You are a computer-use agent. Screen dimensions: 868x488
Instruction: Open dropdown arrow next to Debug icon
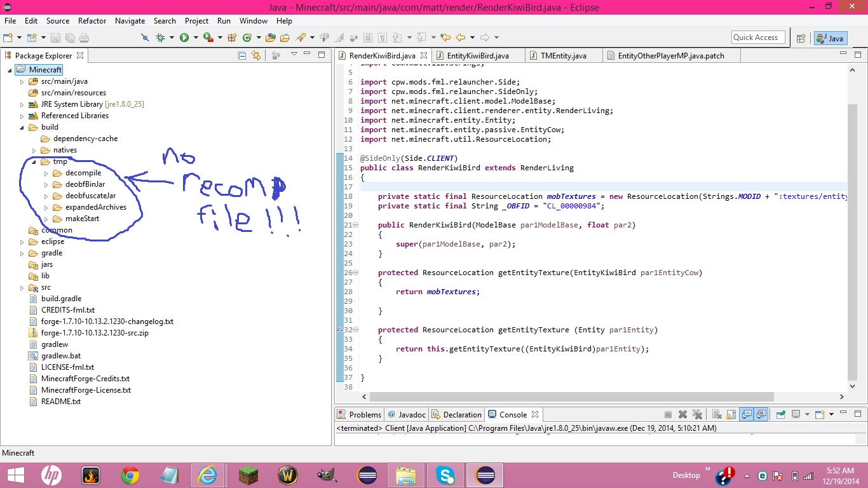coord(172,37)
